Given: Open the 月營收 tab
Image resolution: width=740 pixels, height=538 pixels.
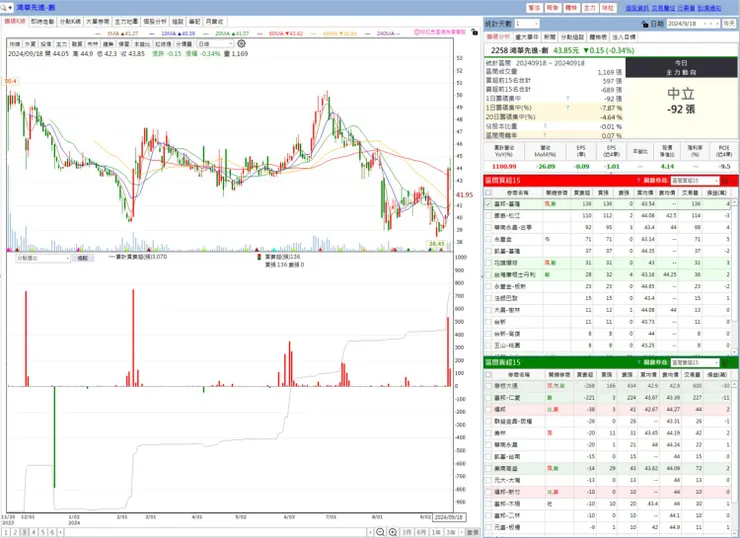Looking at the screenshot, I should click(215, 22).
